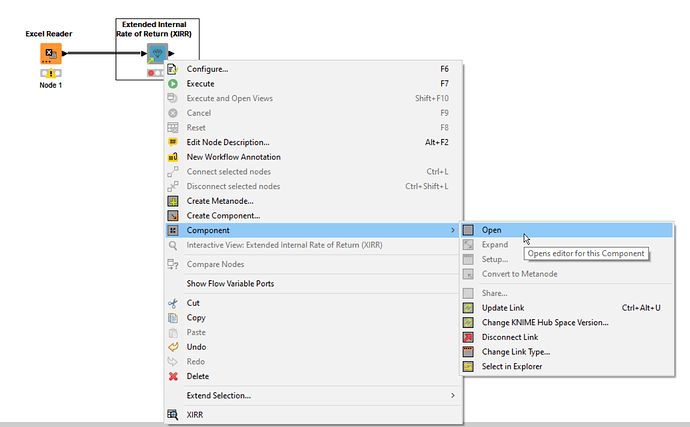690x427 pixels.
Task: Click the Undo arrow icon
Action: 173,347
